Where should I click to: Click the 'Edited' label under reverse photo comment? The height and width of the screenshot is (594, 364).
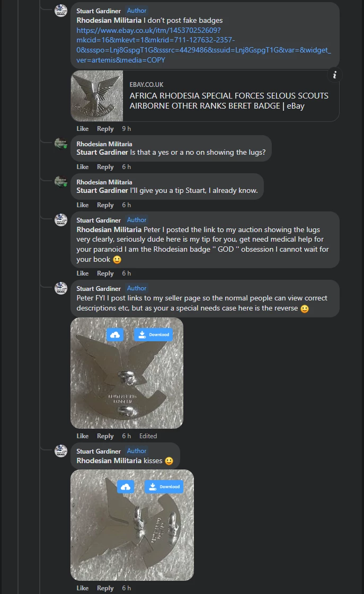[x=148, y=436]
